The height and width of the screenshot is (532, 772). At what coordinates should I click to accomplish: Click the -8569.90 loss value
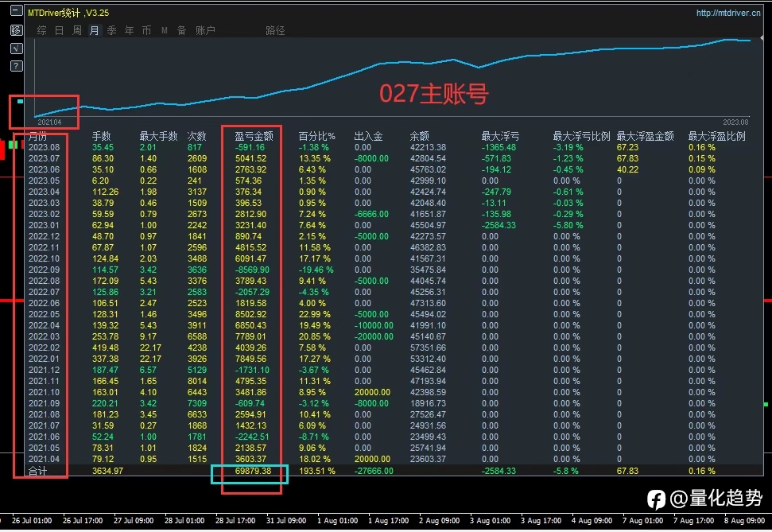[x=252, y=270]
